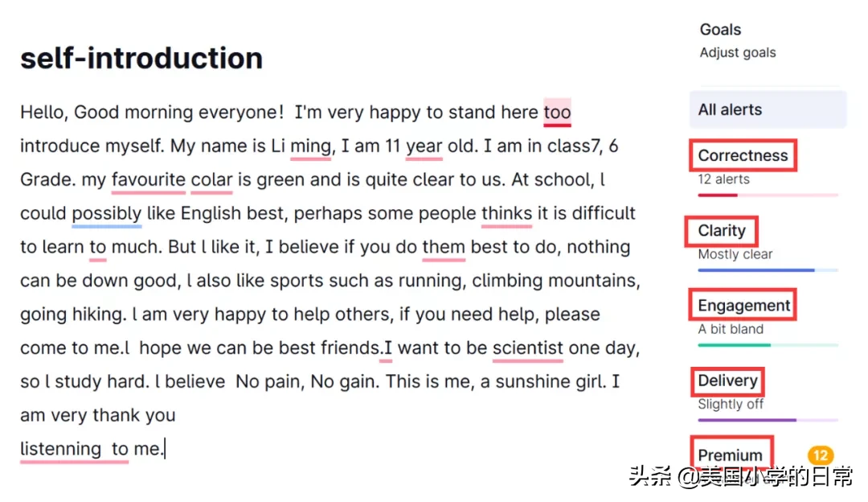Open the Delivery category
This screenshot has height=502, width=868.
point(727,381)
